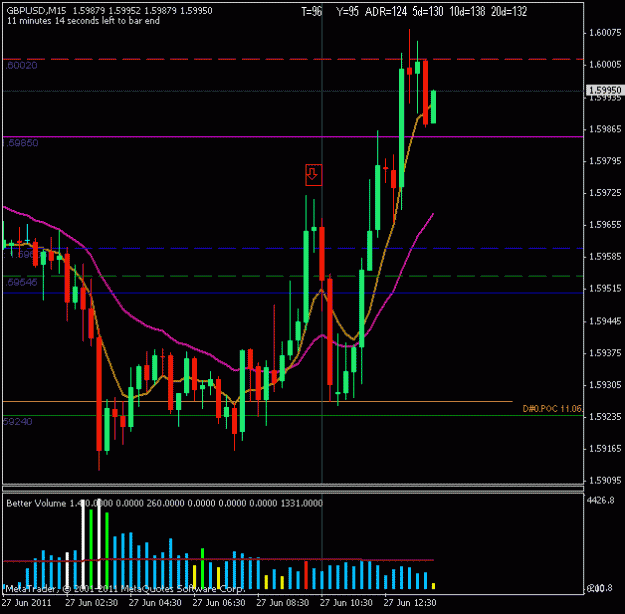
Task: Click the single red bar in Better Volume
Action: click(306, 575)
